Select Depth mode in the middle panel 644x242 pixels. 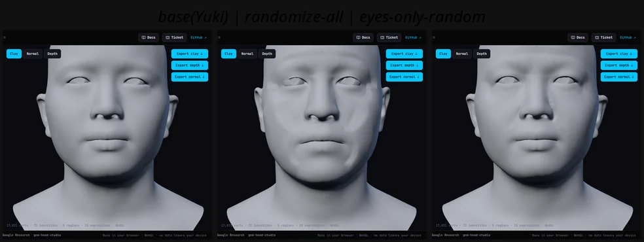click(268, 54)
